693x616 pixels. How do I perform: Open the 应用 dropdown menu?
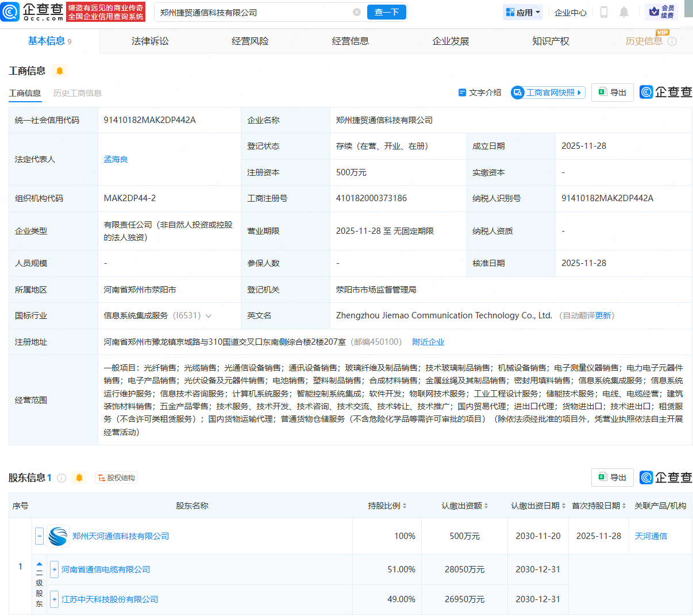[x=522, y=11]
